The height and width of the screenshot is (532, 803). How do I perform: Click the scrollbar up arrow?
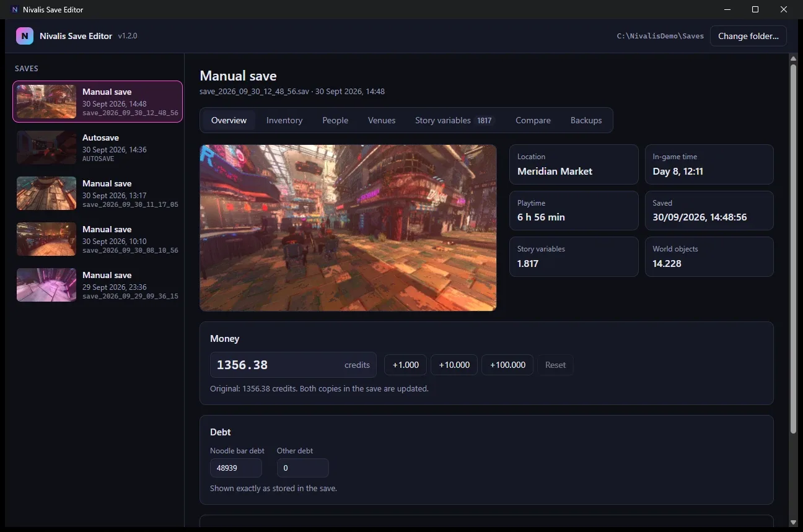793,58
